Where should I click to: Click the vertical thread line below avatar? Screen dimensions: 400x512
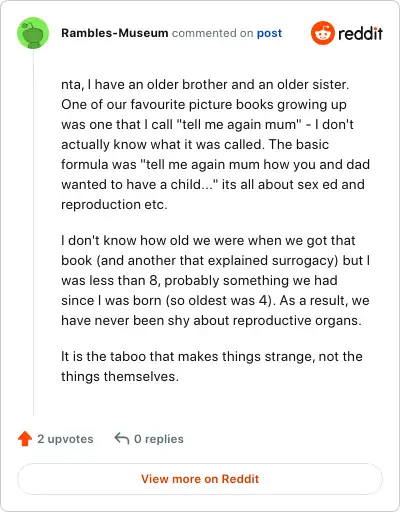(33, 232)
